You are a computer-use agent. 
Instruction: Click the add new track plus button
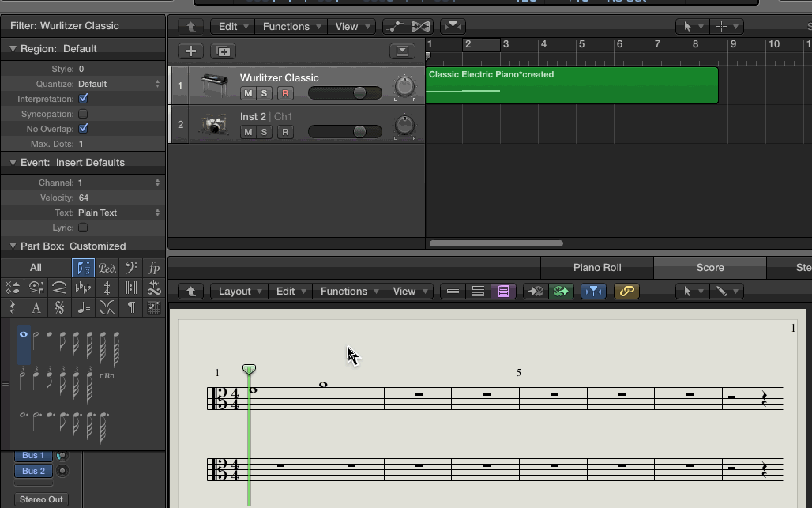point(190,51)
